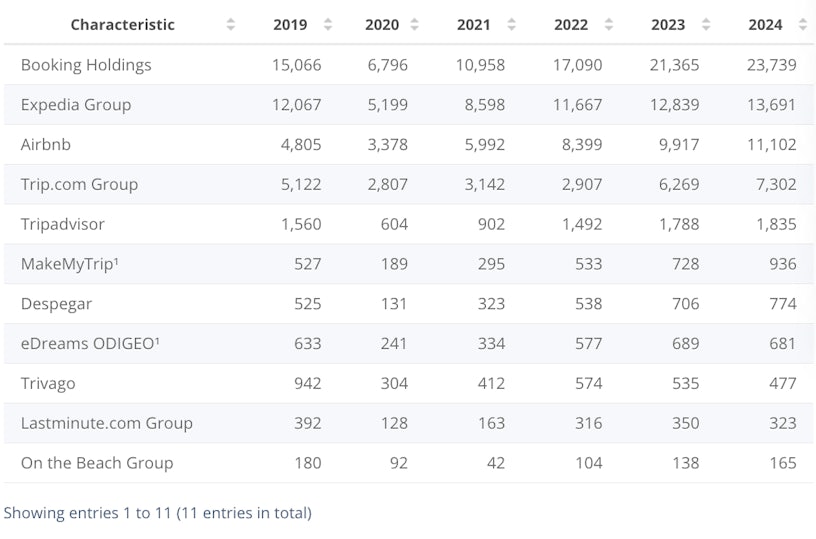Image resolution: width=816 pixels, height=539 pixels.
Task: Select the Despegar row label
Action: point(56,304)
